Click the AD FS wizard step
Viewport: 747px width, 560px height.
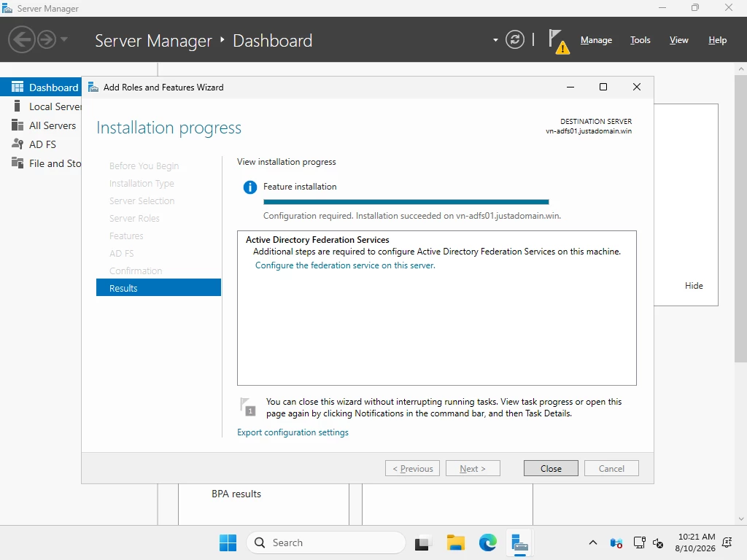pos(122,253)
